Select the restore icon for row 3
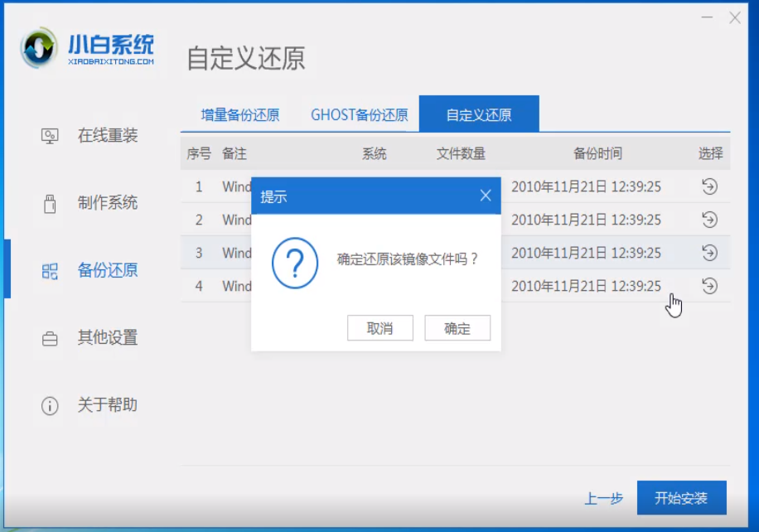 [709, 253]
